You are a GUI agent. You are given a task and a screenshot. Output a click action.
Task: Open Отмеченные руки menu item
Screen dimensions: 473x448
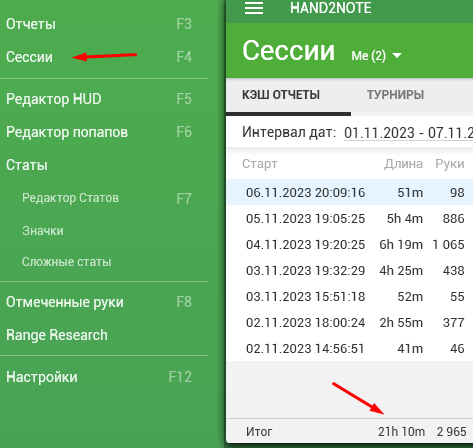point(65,302)
